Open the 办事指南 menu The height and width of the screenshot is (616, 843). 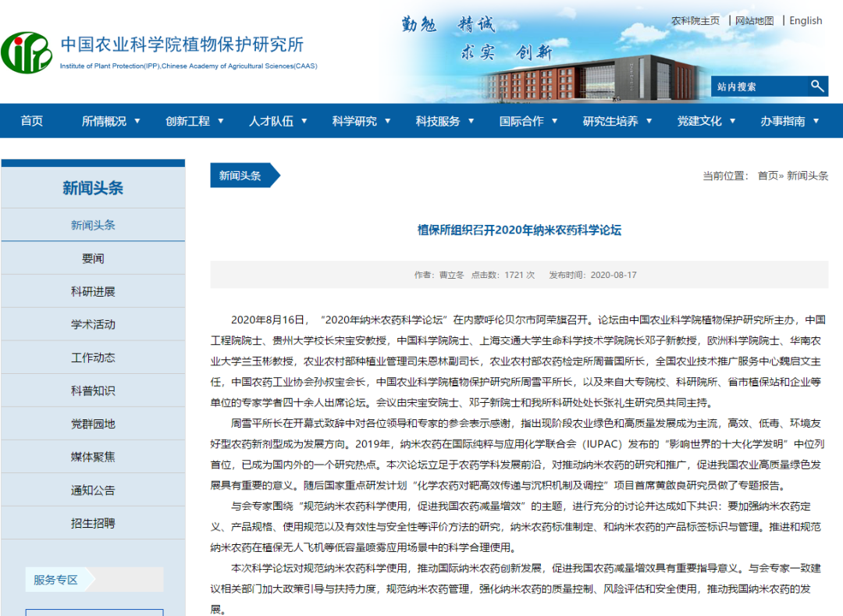[783, 121]
